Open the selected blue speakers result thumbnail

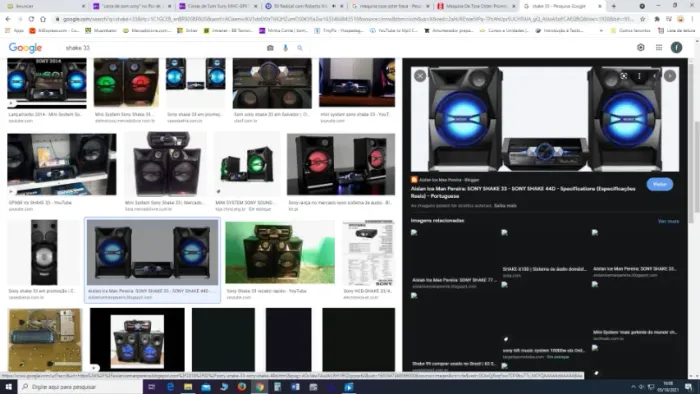[152, 252]
